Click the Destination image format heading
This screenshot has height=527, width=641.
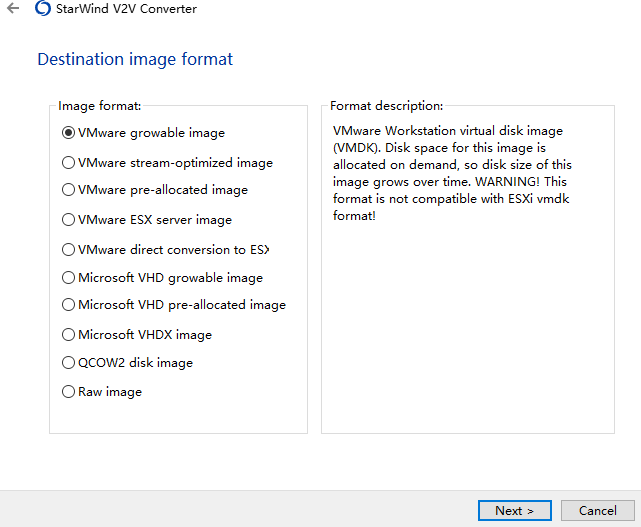[x=135, y=59]
